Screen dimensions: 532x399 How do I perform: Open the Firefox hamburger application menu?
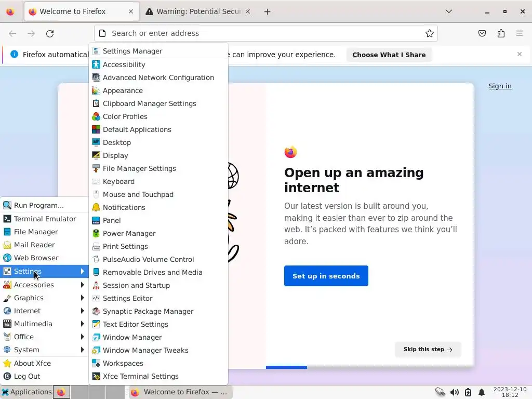pos(519,33)
